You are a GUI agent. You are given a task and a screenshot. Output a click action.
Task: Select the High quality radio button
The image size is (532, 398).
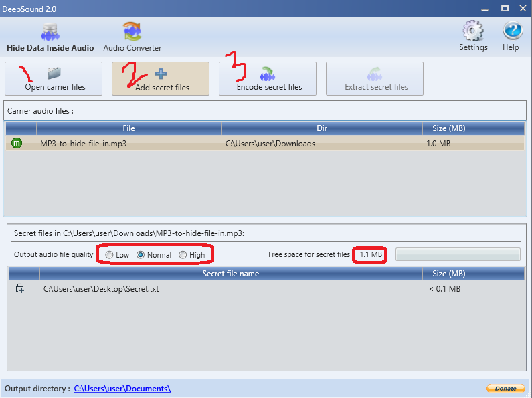point(183,255)
